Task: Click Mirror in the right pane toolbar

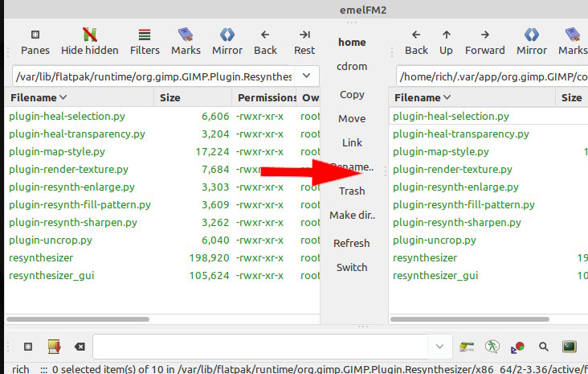Action: pos(532,35)
